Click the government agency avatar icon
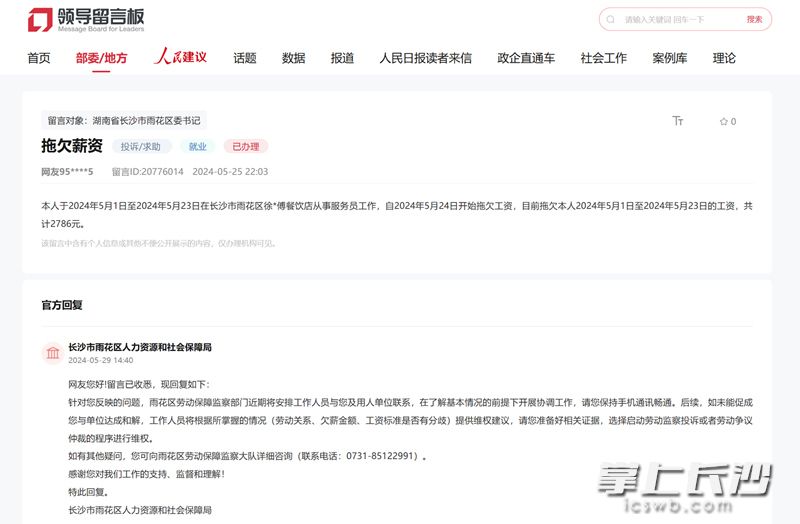 pos(52,353)
